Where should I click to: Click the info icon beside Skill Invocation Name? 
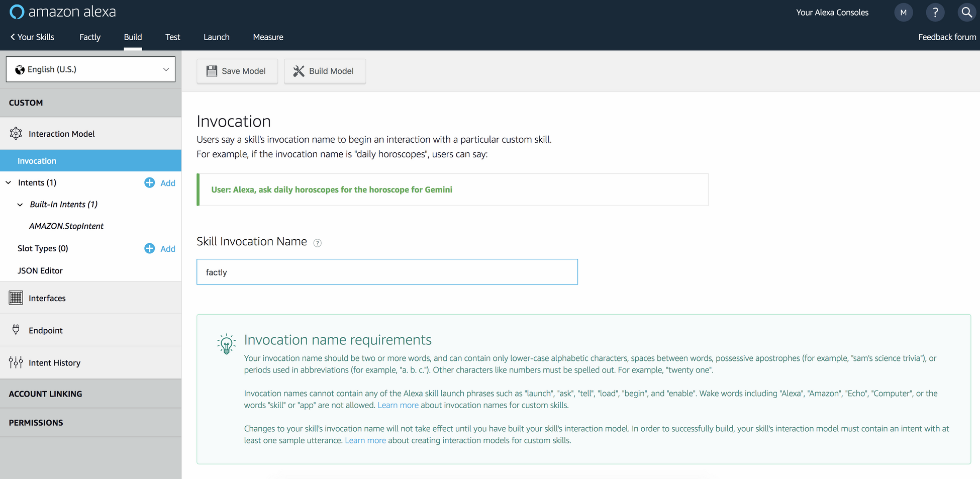(317, 243)
